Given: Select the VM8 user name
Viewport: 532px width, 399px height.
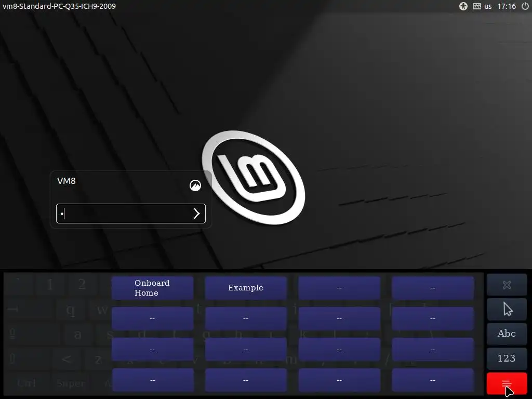Looking at the screenshot, I should click(x=66, y=181).
